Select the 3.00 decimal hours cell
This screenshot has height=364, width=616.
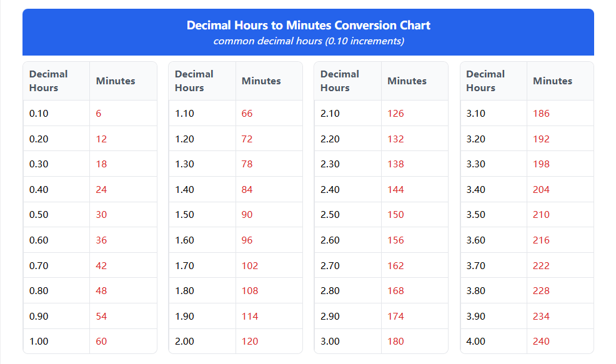(330, 342)
